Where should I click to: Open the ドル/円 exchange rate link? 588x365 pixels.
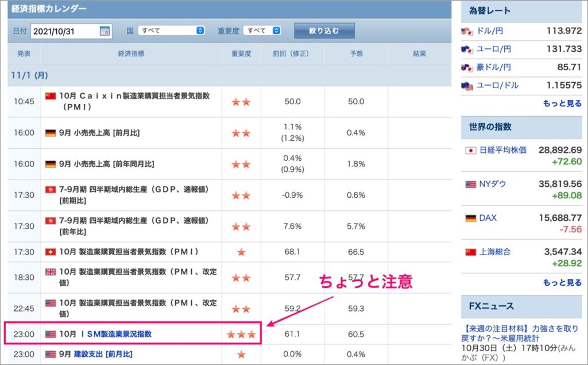click(489, 31)
